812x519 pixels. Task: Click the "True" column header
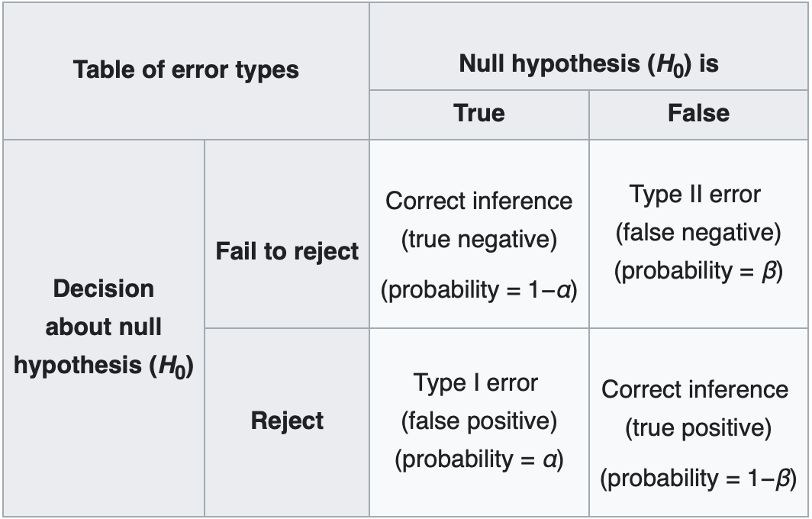click(479, 113)
